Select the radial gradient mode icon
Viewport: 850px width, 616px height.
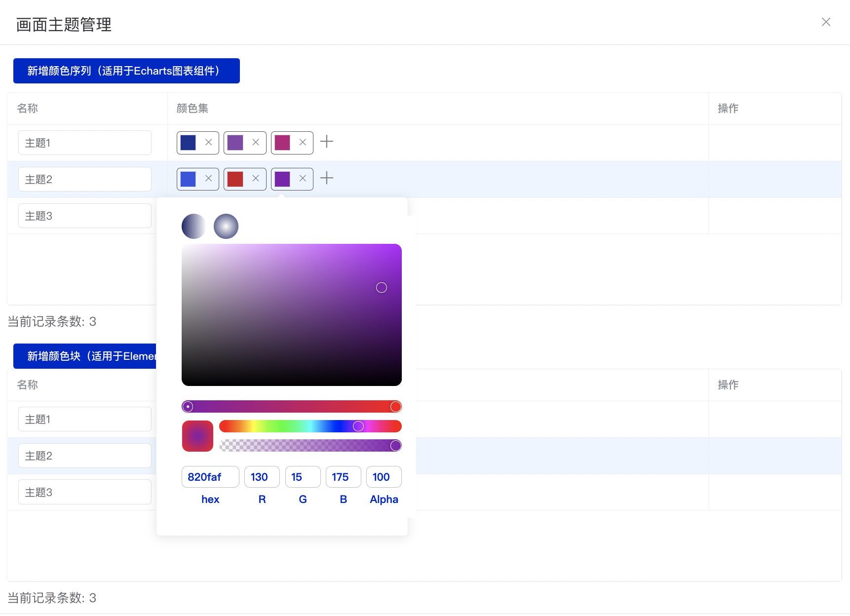[226, 226]
